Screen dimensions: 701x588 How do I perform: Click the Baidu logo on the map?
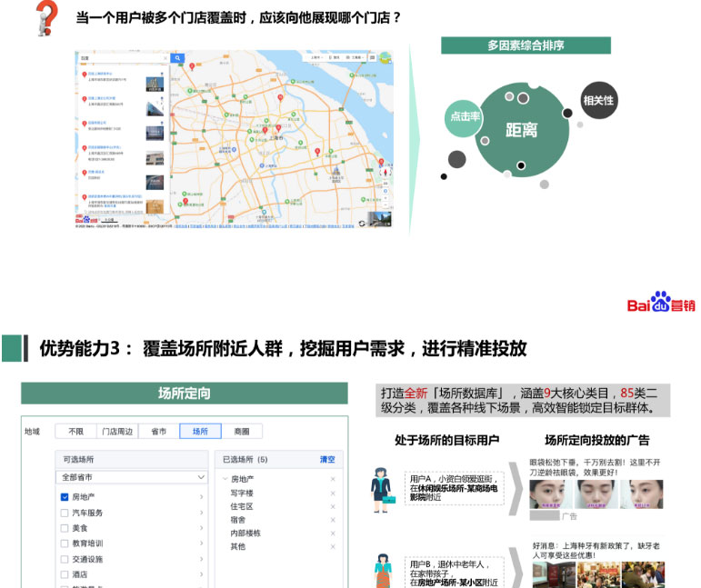pyautogui.click(x=86, y=219)
